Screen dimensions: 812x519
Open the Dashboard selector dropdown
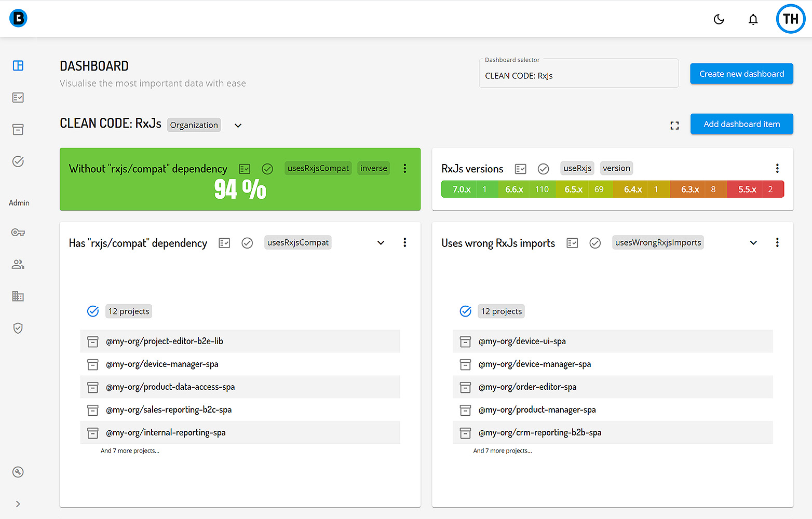(578, 73)
